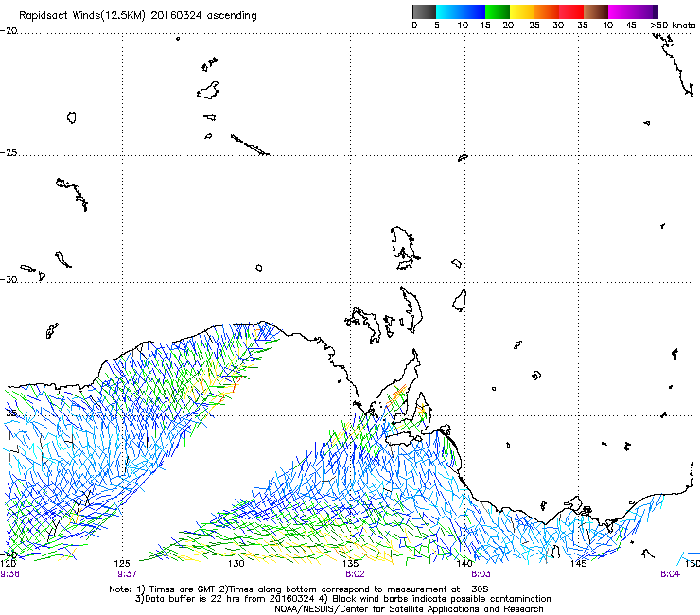Screen dimensions: 700x615
Task: Click the '135' longitude axis label
Action: (350, 564)
